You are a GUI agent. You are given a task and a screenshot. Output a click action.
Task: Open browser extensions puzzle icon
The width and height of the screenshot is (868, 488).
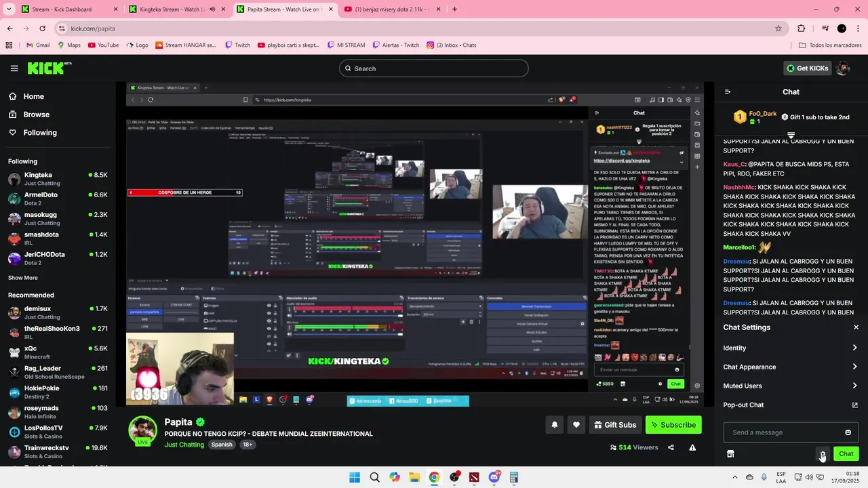[801, 28]
